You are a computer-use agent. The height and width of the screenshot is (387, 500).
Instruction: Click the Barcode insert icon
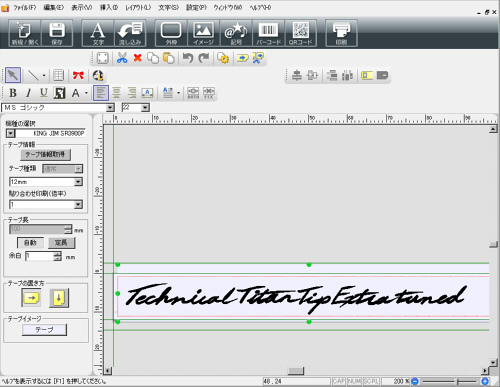[268, 33]
